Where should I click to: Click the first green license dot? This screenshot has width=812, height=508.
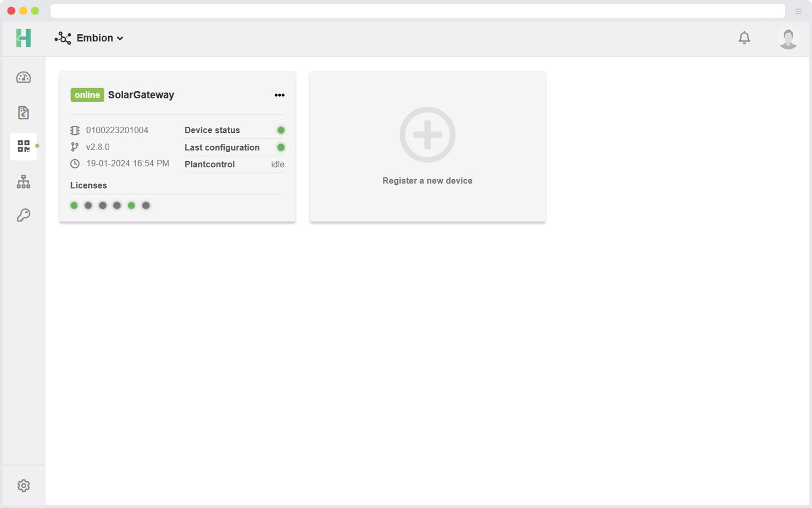pyautogui.click(x=74, y=205)
